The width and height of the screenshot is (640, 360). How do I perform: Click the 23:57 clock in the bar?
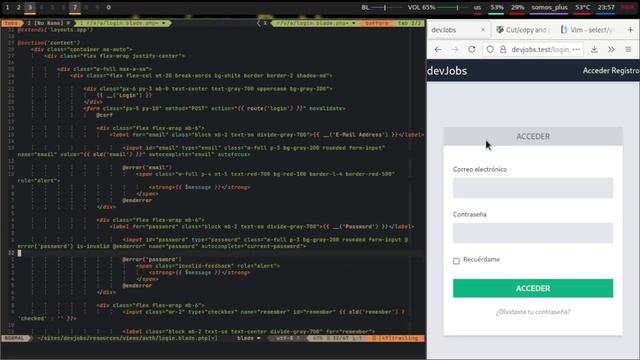pos(606,7)
